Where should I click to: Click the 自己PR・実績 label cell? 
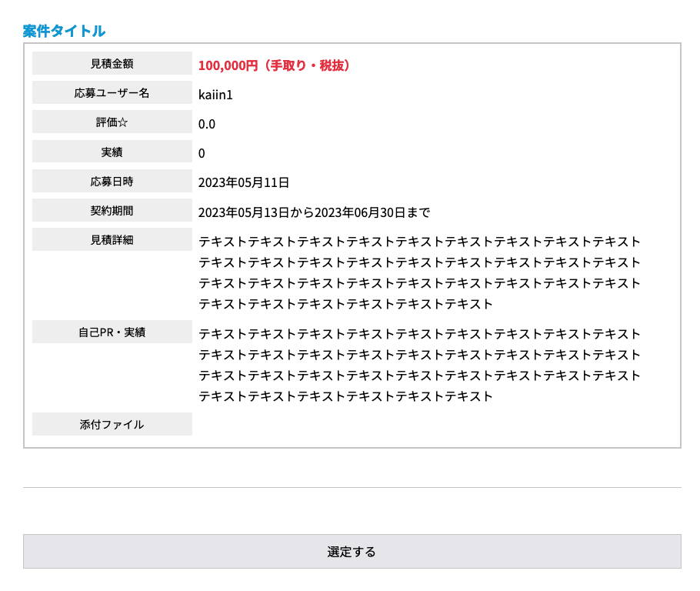point(112,332)
